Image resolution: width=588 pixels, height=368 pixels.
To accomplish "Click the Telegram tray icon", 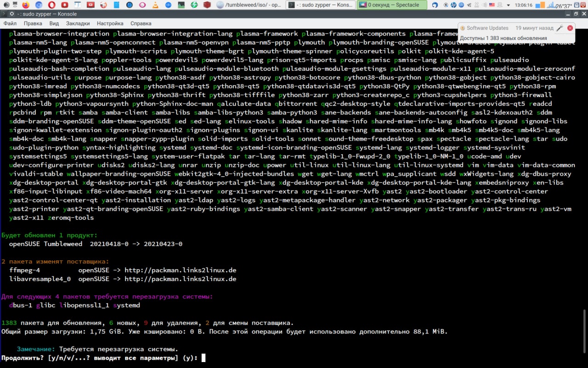I will [x=469, y=5].
